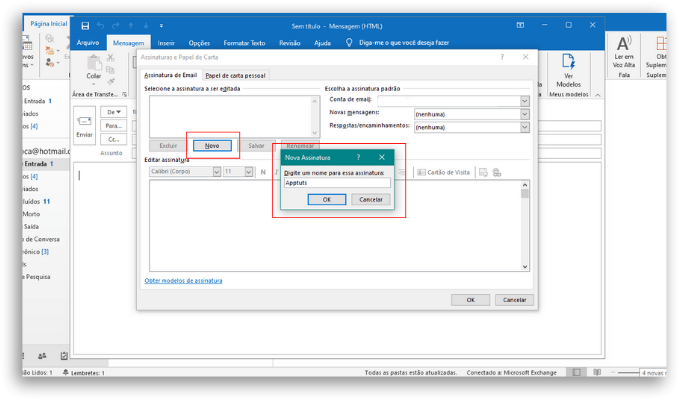The height and width of the screenshot is (400, 700).
Task: Open the Ajuda ribbon tab
Action: [x=322, y=43]
